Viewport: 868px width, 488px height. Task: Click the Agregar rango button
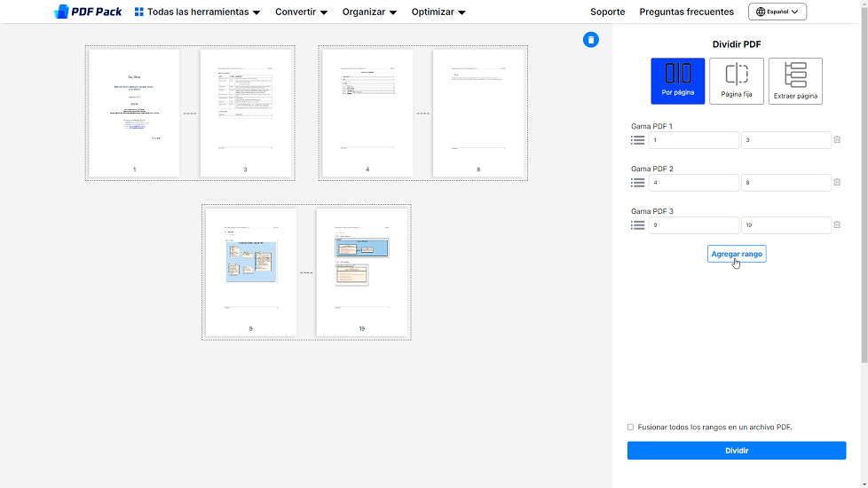[737, 254]
